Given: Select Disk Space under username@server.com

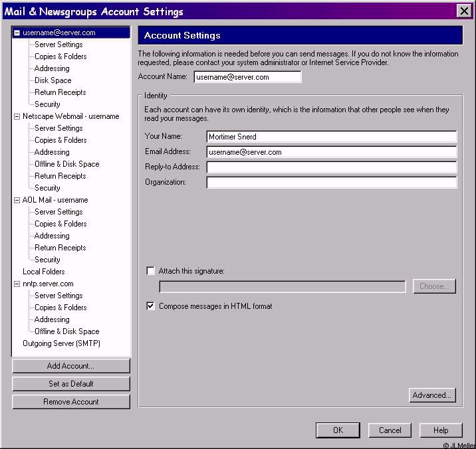Looking at the screenshot, I should click(x=53, y=80).
